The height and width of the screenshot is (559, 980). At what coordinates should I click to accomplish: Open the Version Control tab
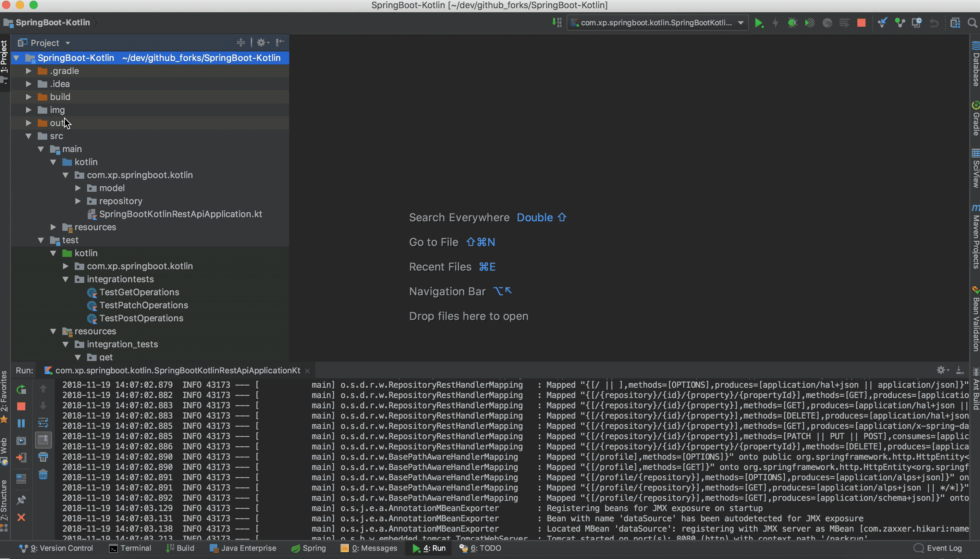[56, 548]
